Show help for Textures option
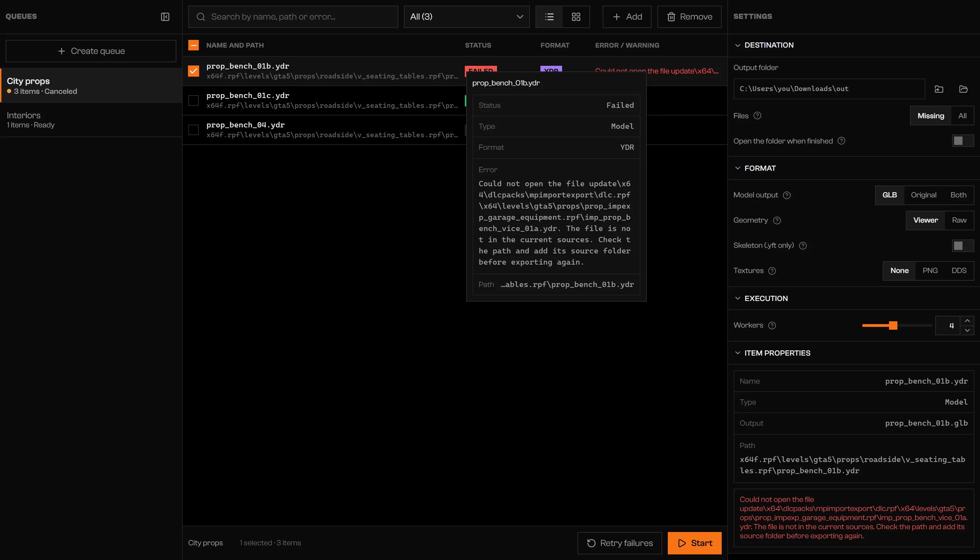 [772, 271]
